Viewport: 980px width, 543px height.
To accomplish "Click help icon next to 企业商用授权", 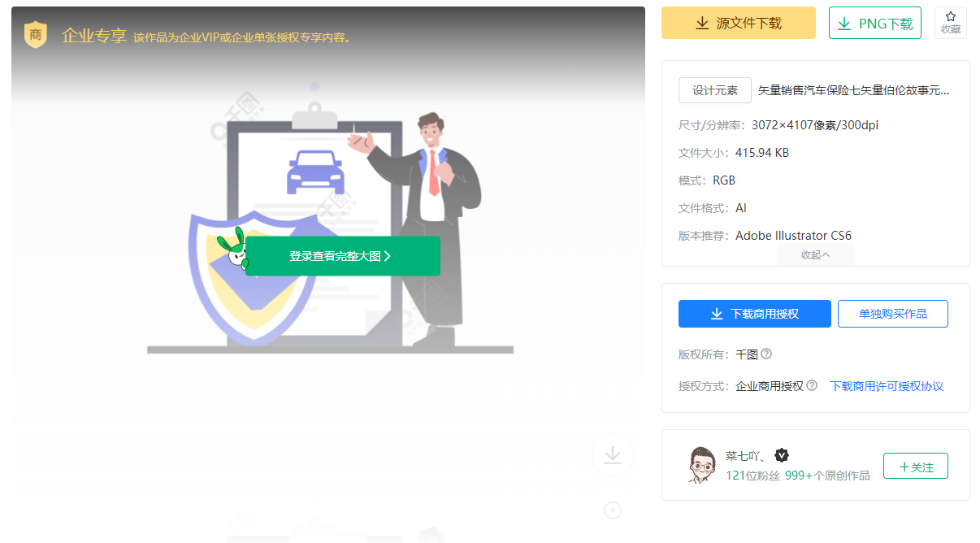I will click(811, 386).
